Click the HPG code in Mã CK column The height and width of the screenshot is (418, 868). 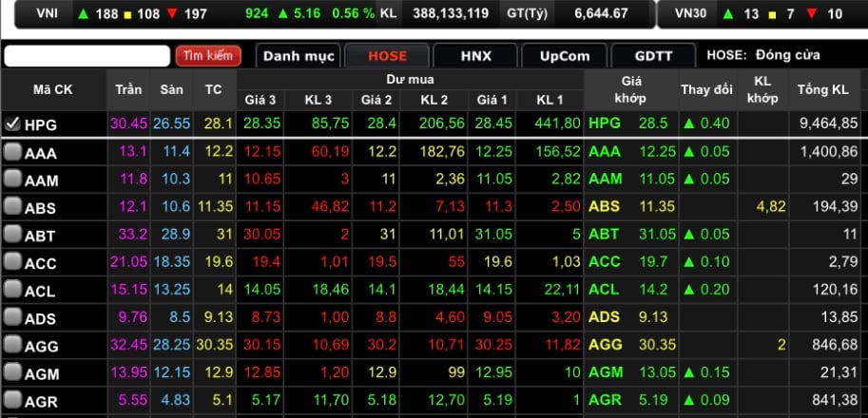point(41,125)
